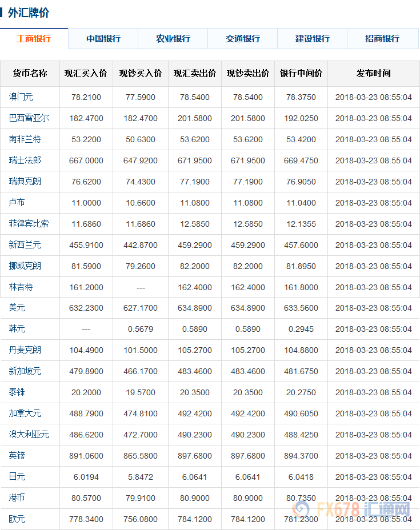Click the 泰铢 currency link

coord(17,392)
